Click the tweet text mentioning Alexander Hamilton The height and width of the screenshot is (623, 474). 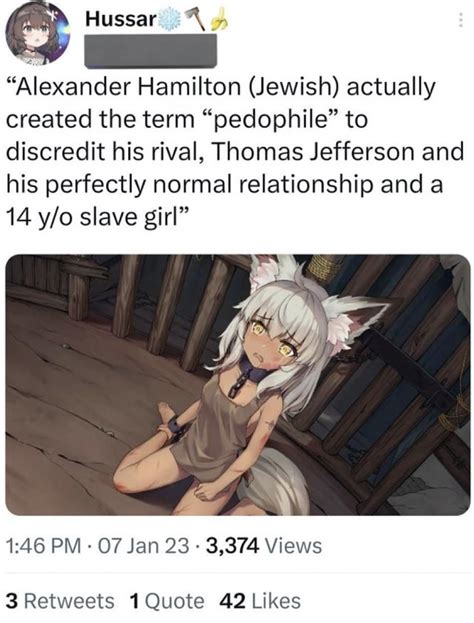(221, 87)
